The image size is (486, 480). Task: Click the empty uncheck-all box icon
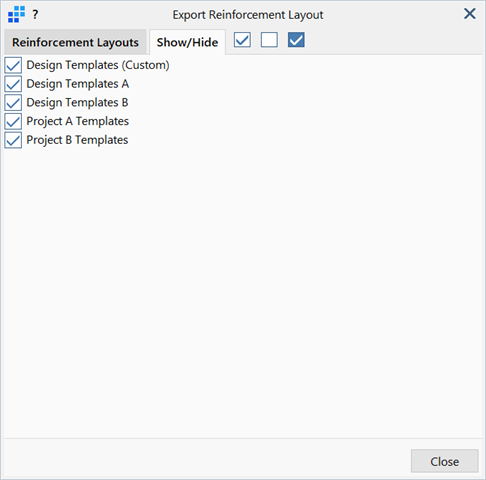(x=269, y=40)
